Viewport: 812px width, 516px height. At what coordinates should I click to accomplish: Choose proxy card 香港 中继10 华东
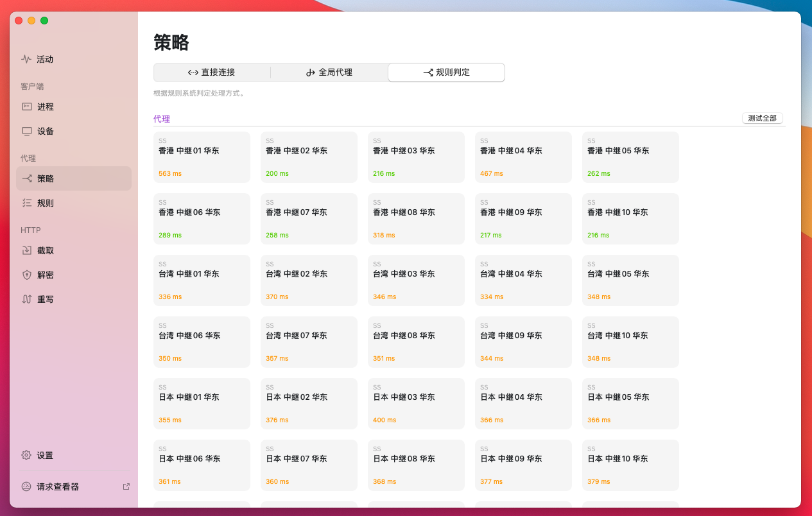630,219
